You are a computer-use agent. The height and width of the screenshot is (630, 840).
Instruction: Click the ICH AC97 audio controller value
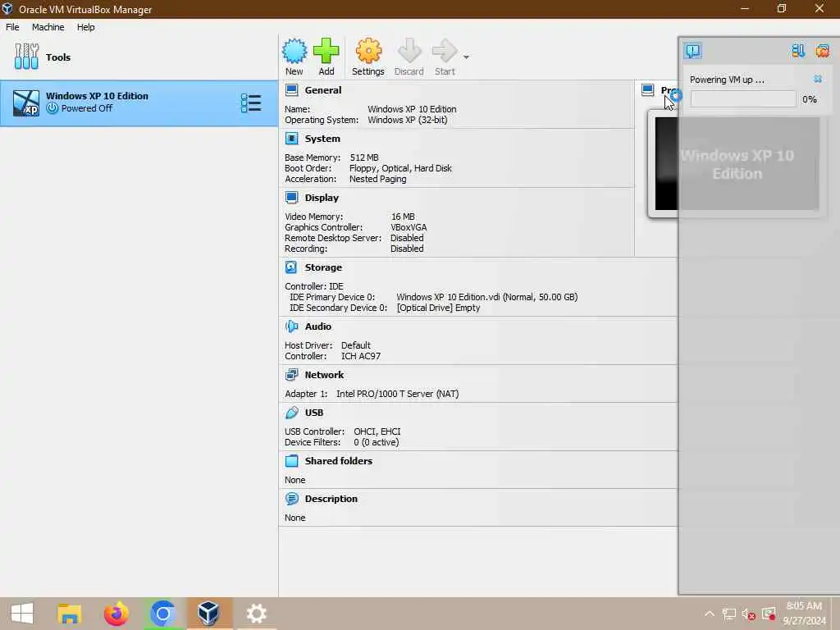tap(361, 356)
